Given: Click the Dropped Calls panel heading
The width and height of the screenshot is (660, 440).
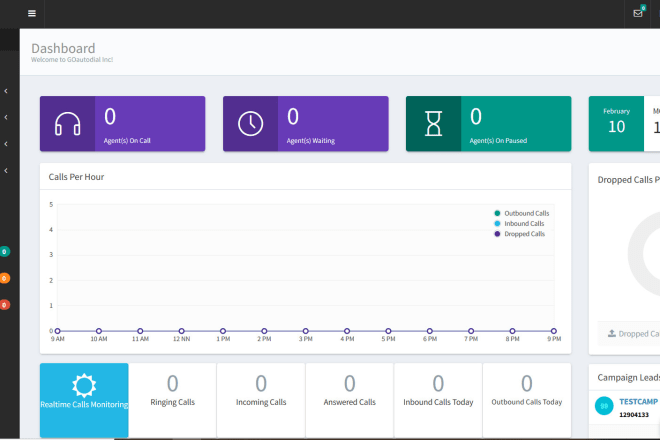Looking at the screenshot, I should 628,180.
